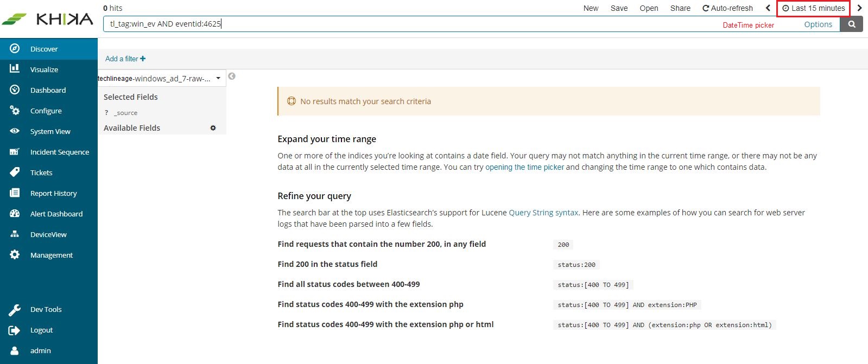868x364 pixels.
Task: Click the Available Fields heading
Action: (132, 128)
